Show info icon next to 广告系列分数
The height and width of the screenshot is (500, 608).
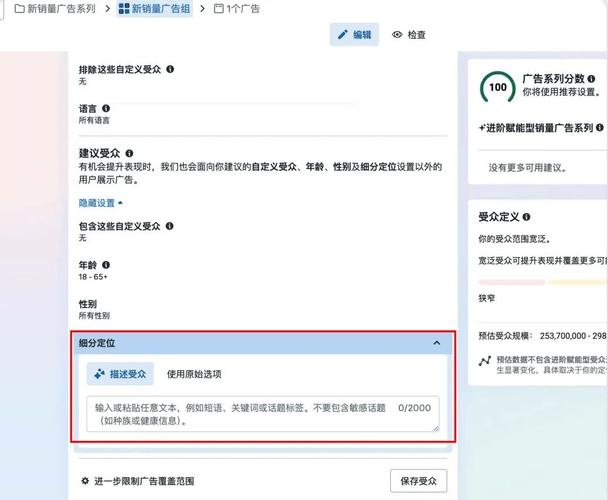591,79
